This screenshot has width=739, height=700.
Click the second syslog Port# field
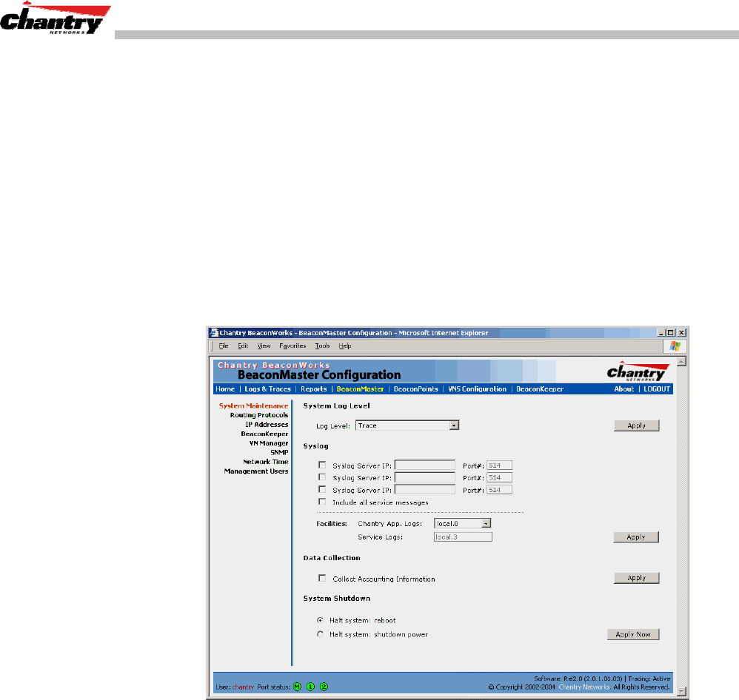[x=499, y=478]
